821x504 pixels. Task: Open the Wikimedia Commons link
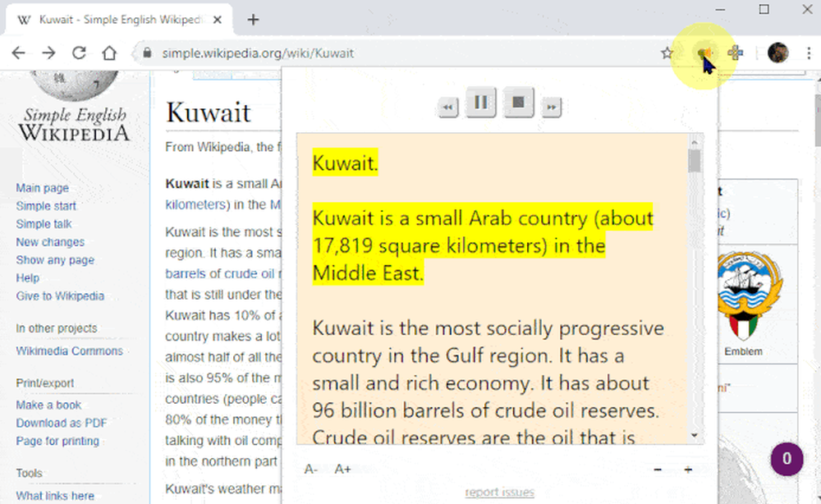click(69, 351)
